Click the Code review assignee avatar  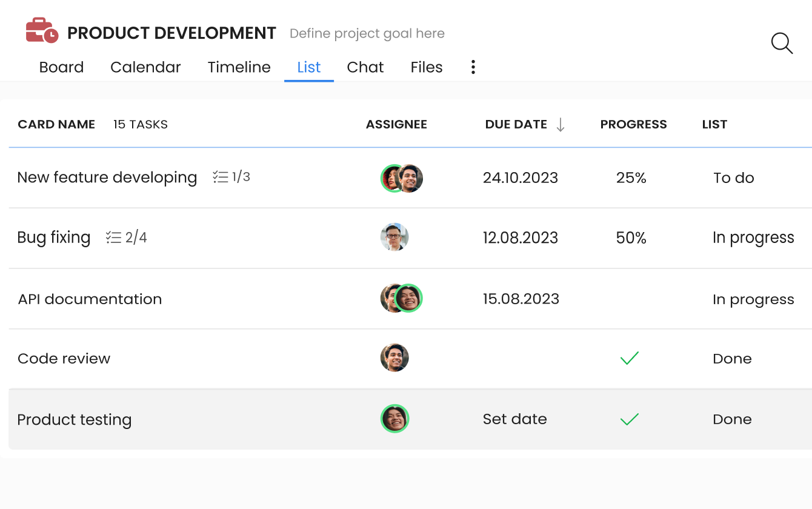coord(394,358)
